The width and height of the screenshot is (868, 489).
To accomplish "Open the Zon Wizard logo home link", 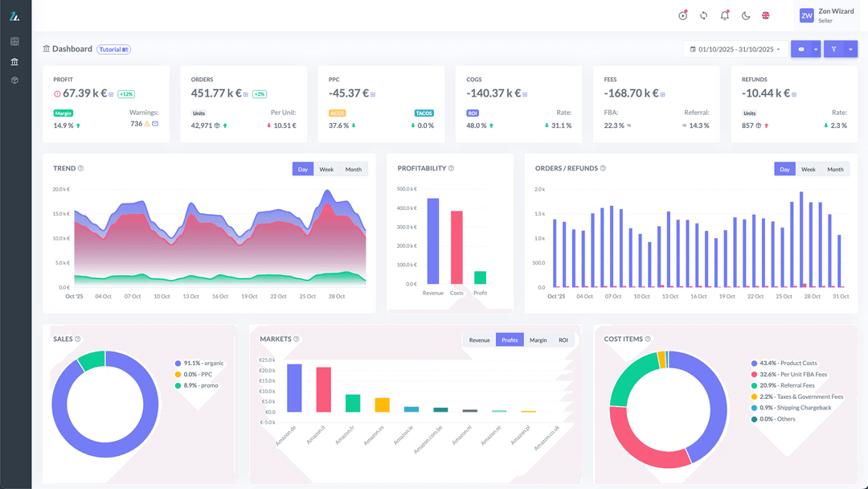I will click(x=14, y=17).
